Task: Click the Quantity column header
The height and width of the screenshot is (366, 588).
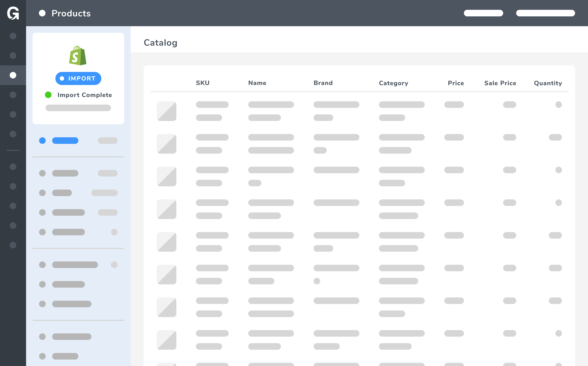Action: [548, 83]
